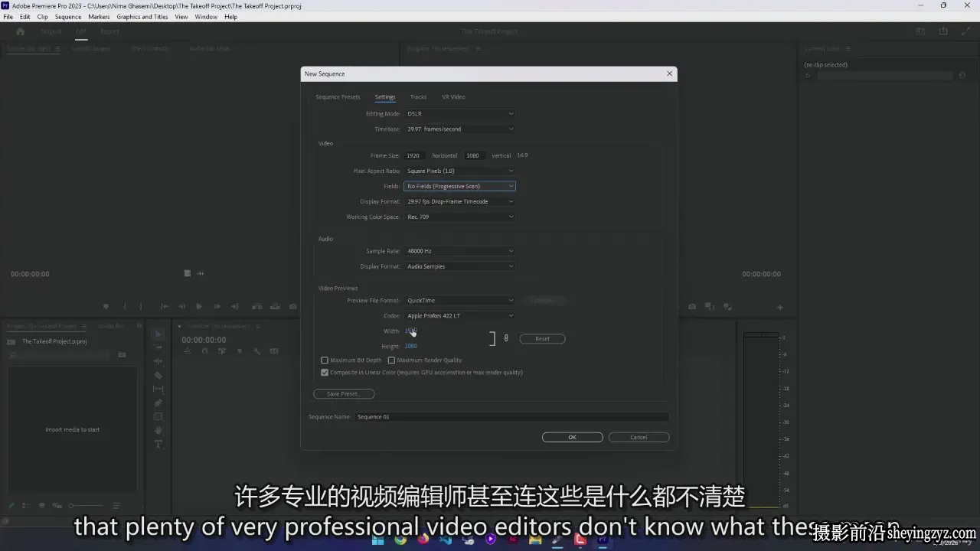Pick the Pen tool in the tools panel
Screen dimensions: 980x551
pyautogui.click(x=158, y=403)
